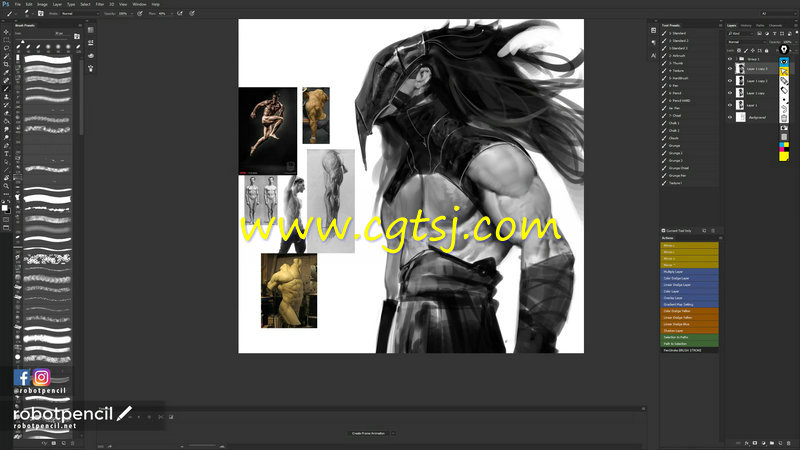
Task: Select the Grunge Pen tool preset
Action: coord(689,176)
